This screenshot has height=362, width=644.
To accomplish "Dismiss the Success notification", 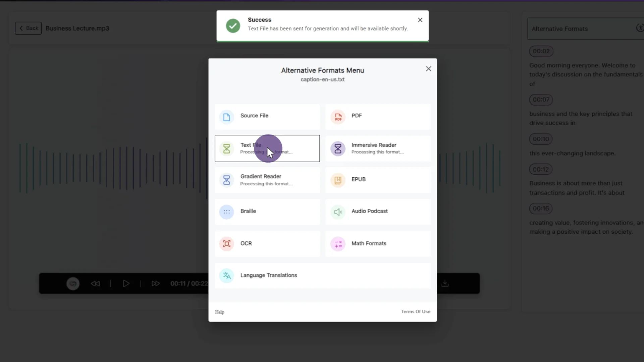I will [x=420, y=20].
